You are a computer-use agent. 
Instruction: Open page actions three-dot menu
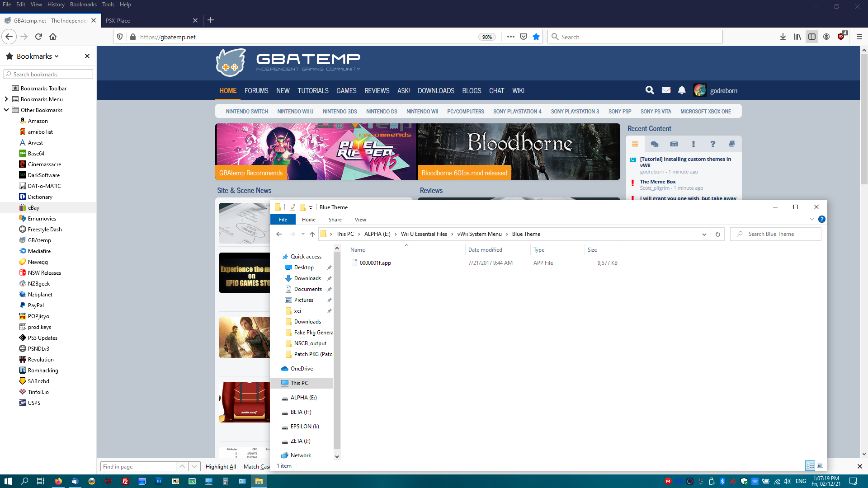click(x=511, y=37)
